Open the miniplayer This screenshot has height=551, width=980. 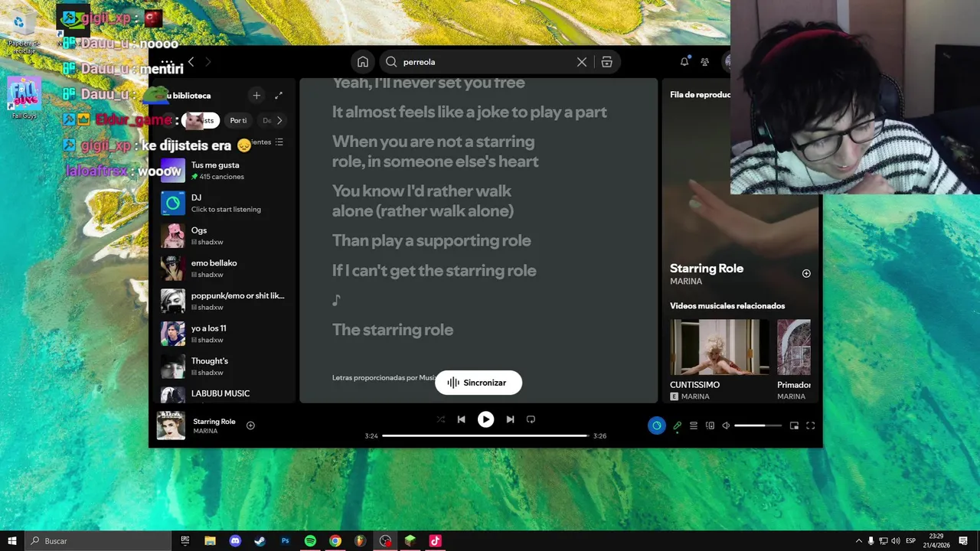[794, 425]
